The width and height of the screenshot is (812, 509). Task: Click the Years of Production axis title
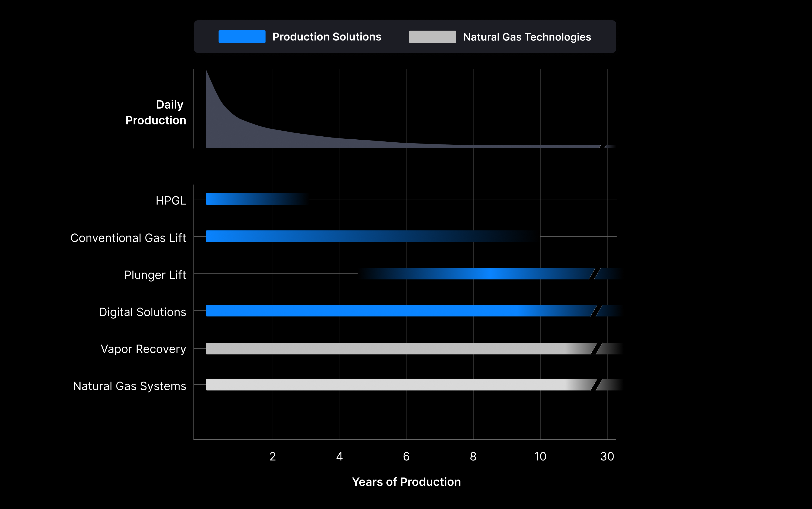[406, 482]
